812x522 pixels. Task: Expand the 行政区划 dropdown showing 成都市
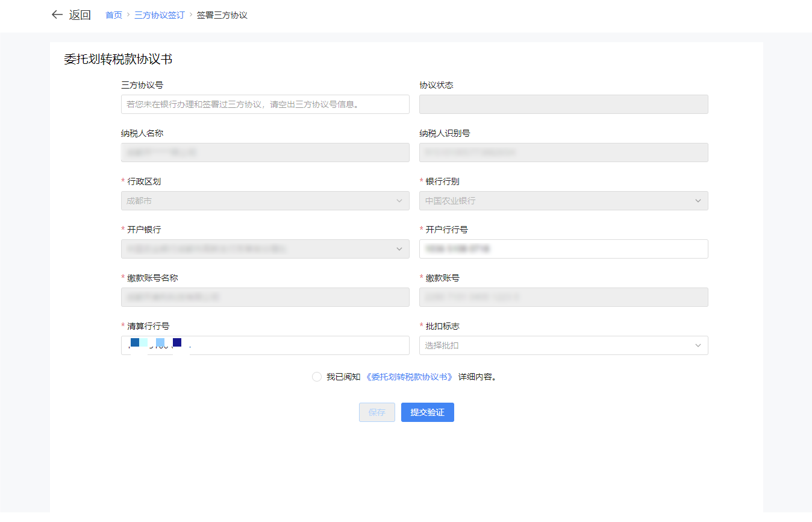265,201
